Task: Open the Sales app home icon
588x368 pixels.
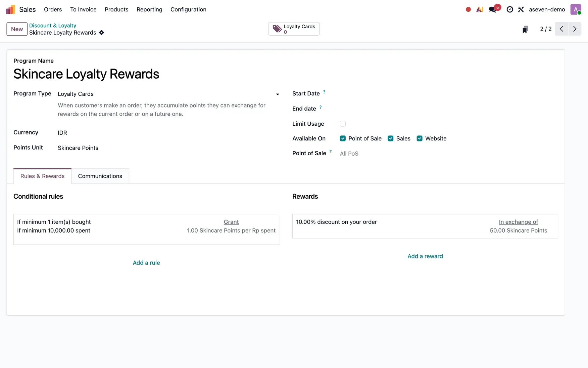Action: pyautogui.click(x=11, y=9)
